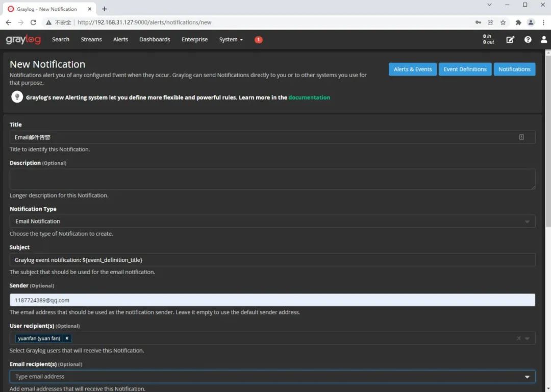The width and height of the screenshot is (551, 392).
Task: Click the throughput 0 in 0 out indicator
Action: pyautogui.click(x=488, y=39)
